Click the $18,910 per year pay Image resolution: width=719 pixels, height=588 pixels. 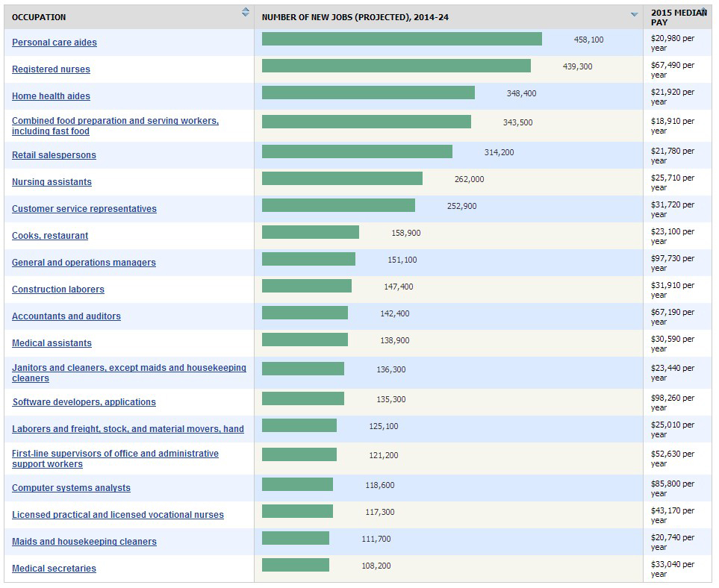pyautogui.click(x=672, y=126)
